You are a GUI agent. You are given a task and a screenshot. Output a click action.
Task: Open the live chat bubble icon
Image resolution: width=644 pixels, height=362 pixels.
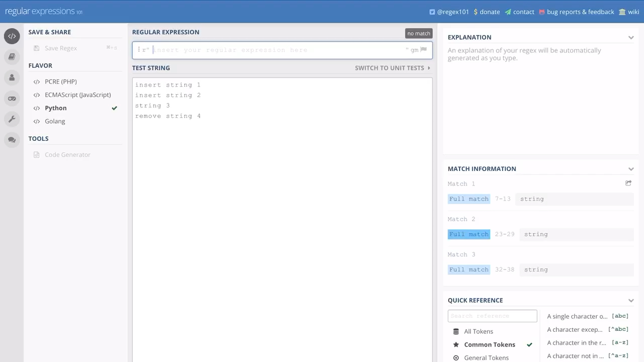[12, 140]
